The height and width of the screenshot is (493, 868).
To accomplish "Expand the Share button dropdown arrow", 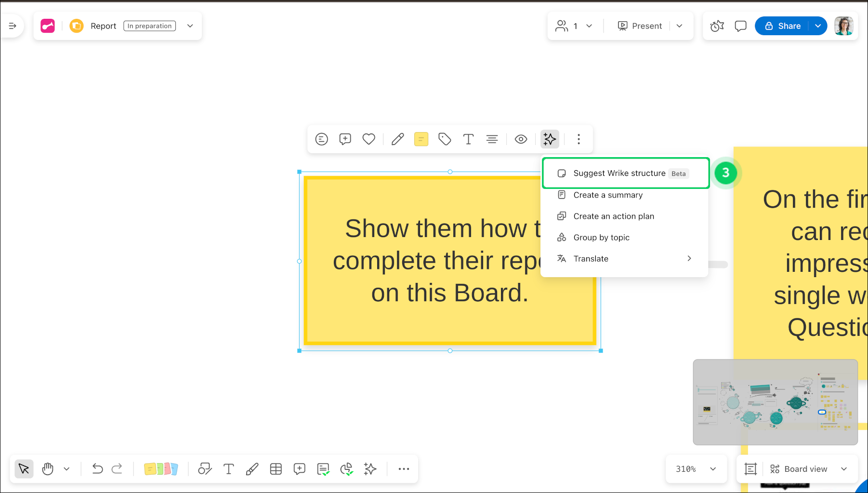I will 818,26.
